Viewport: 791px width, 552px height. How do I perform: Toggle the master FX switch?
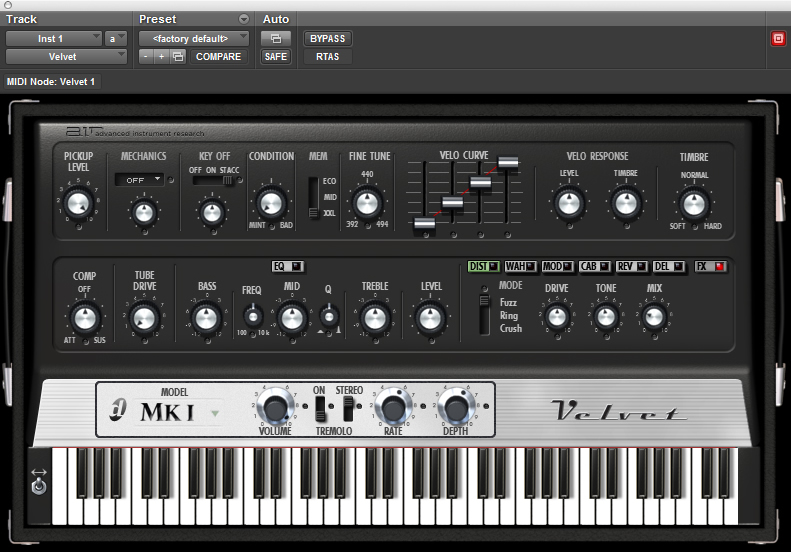coord(710,266)
